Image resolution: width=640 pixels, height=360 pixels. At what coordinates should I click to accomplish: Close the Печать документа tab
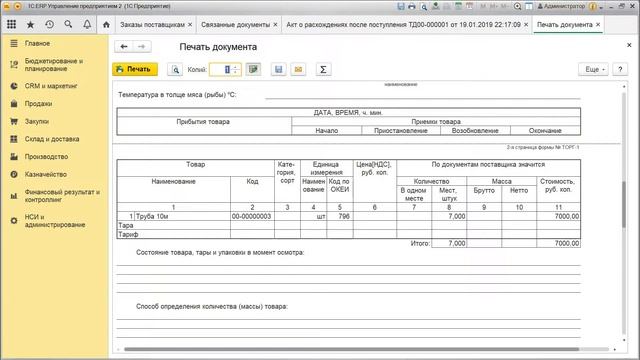pyautogui.click(x=598, y=24)
